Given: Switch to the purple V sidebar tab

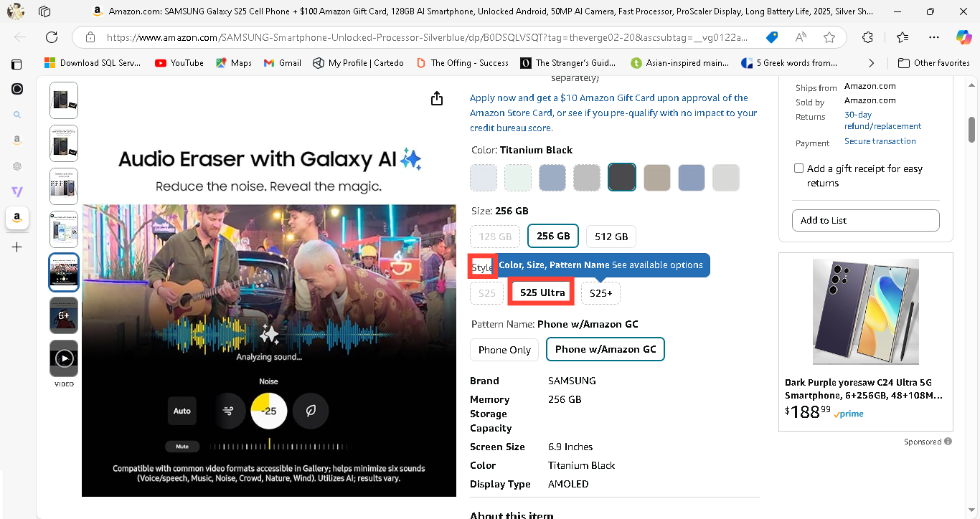Looking at the screenshot, I should click(17, 191).
